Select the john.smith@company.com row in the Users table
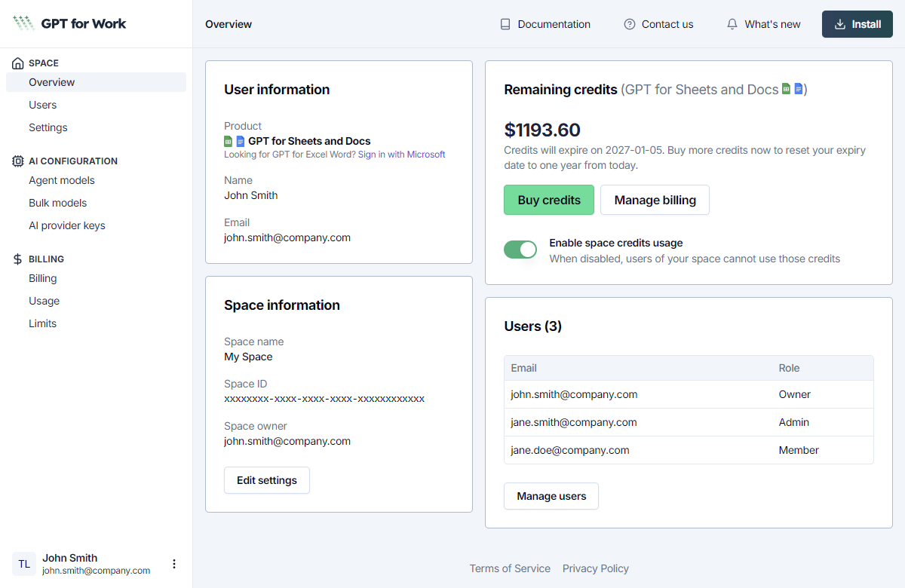This screenshot has height=588, width=905. [x=689, y=394]
